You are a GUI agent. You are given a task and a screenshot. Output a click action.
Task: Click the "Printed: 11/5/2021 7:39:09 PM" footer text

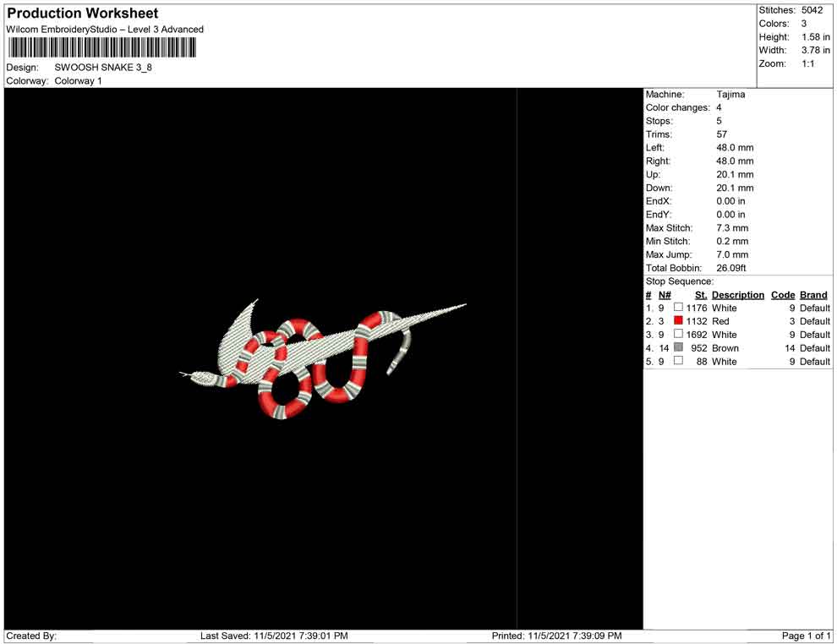[557, 636]
